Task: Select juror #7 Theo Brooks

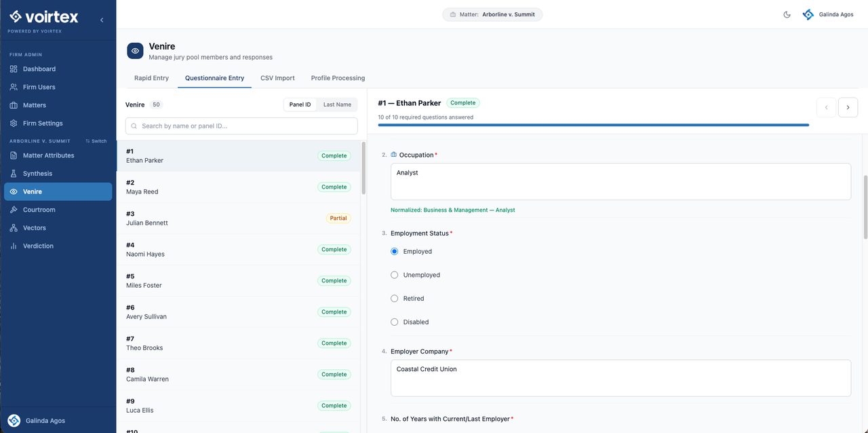Action: point(238,343)
